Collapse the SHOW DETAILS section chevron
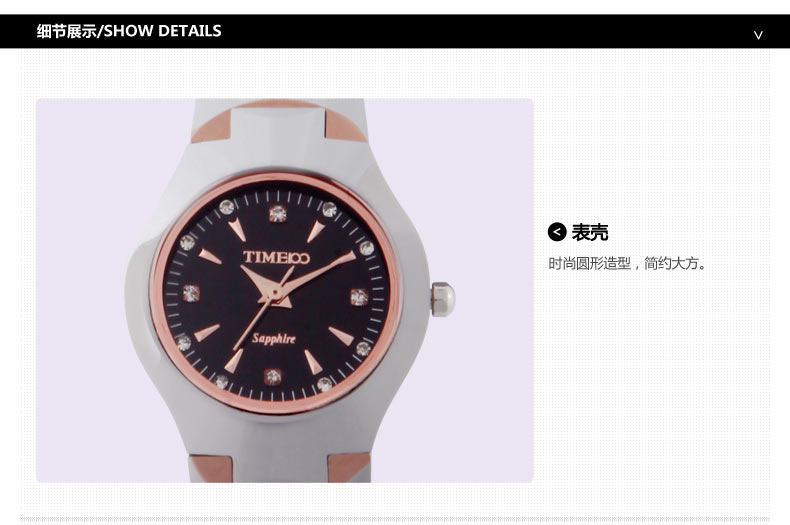 coord(758,34)
